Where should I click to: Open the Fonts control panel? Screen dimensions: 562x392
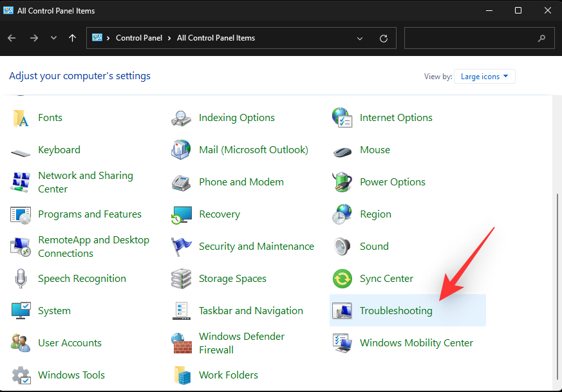(x=49, y=117)
